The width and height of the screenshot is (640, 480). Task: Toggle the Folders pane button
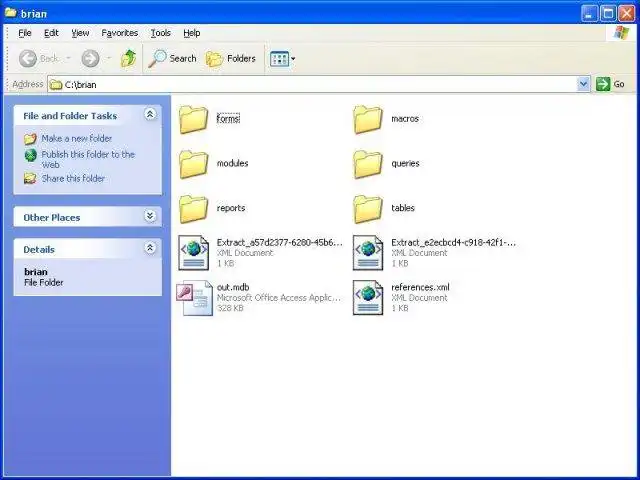coord(231,59)
